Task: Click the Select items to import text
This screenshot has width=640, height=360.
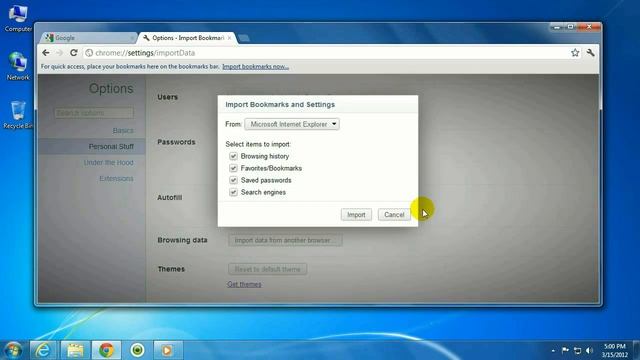Action: point(258,144)
